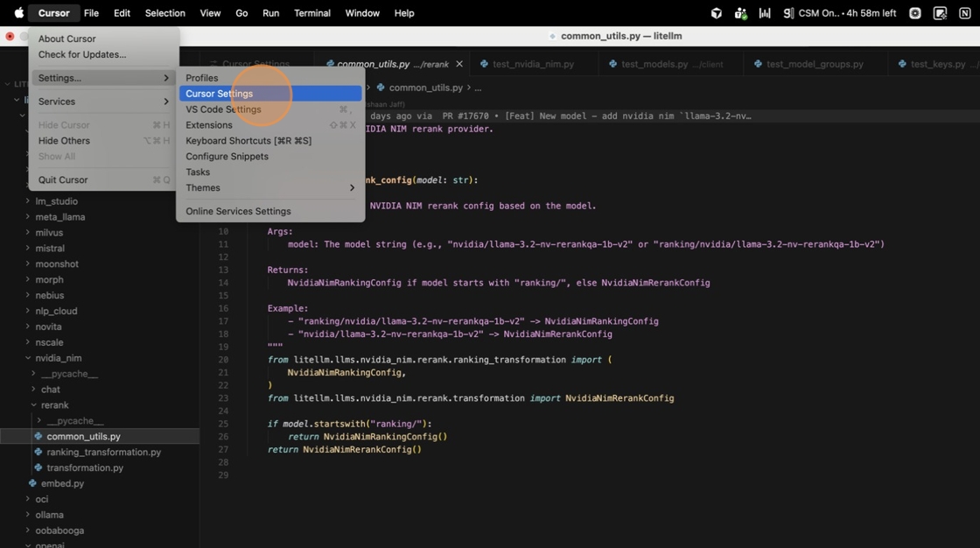
Task: Select Keyboard Shortcuts menu entry
Action: [248, 141]
